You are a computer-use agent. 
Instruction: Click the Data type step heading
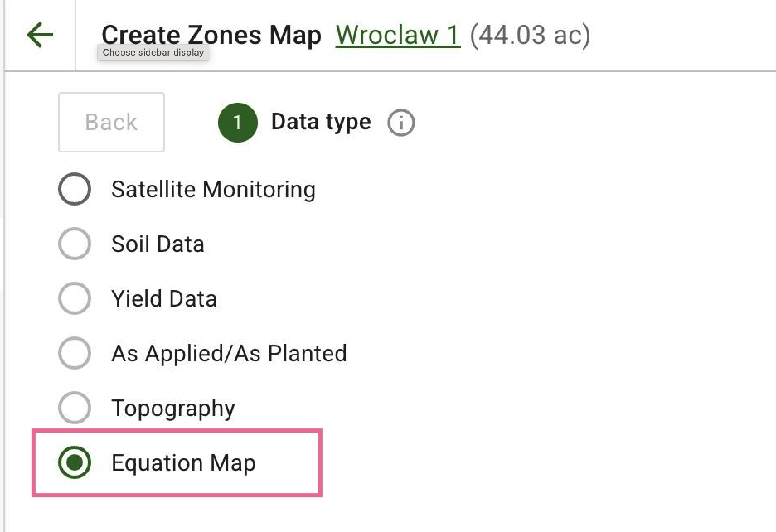pos(321,122)
